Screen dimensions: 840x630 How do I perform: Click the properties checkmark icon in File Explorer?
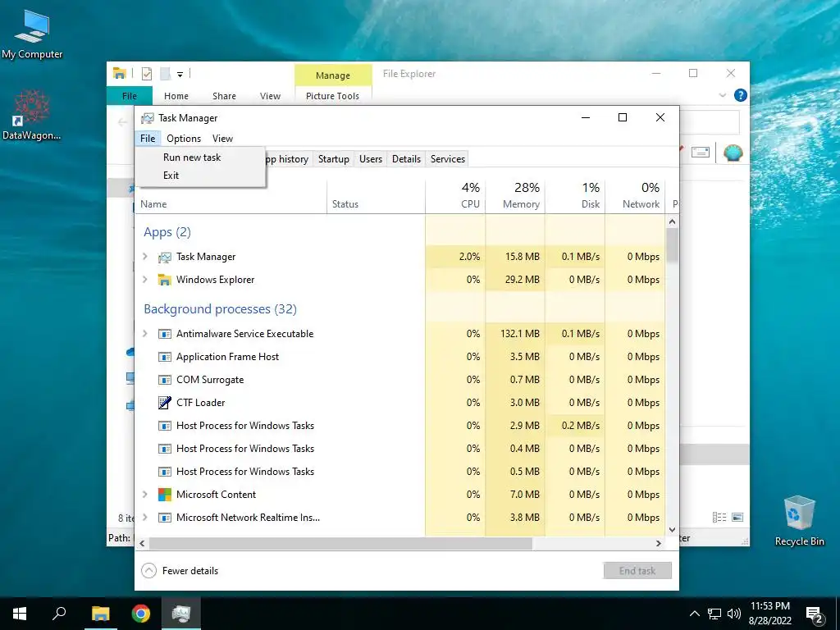146,74
